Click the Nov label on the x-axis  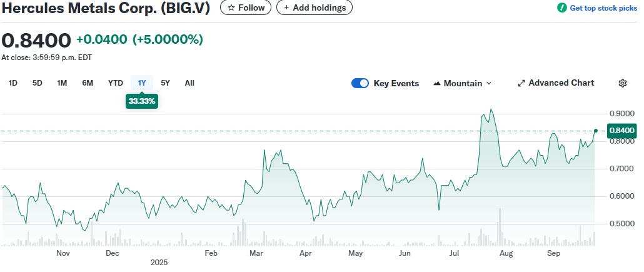point(63,253)
